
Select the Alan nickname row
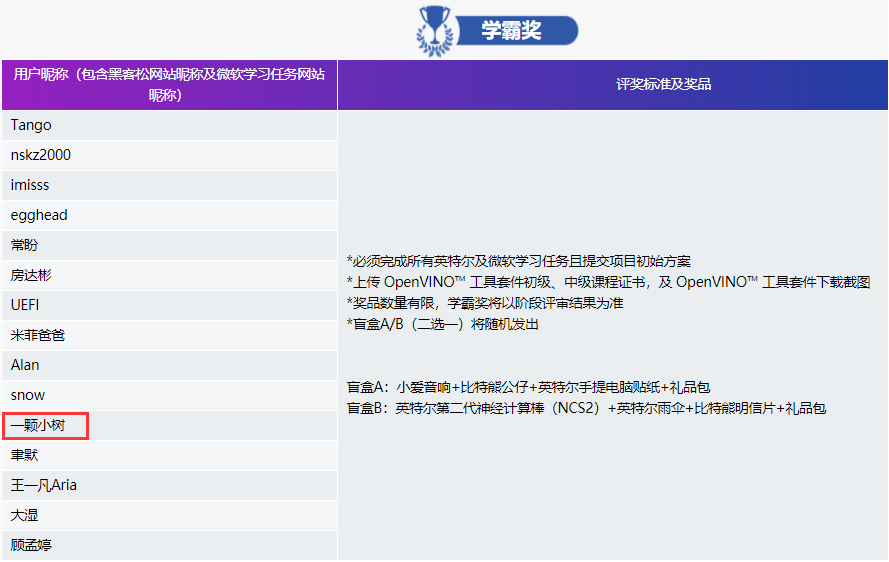(170, 365)
